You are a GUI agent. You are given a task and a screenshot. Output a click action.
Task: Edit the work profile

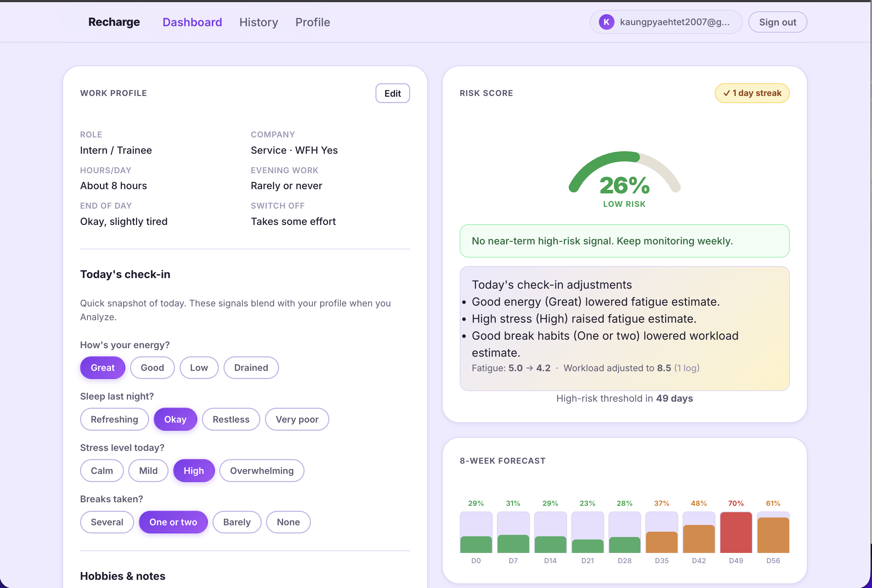(x=392, y=94)
